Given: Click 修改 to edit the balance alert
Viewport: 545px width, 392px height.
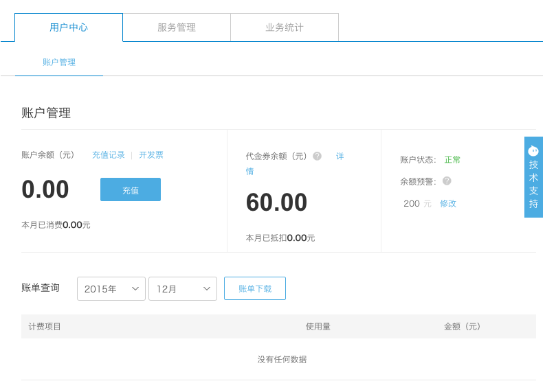Looking at the screenshot, I should point(448,203).
